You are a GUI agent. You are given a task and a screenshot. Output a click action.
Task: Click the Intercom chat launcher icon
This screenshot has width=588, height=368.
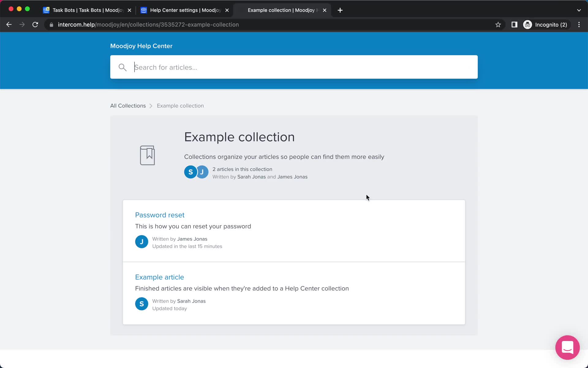568,348
